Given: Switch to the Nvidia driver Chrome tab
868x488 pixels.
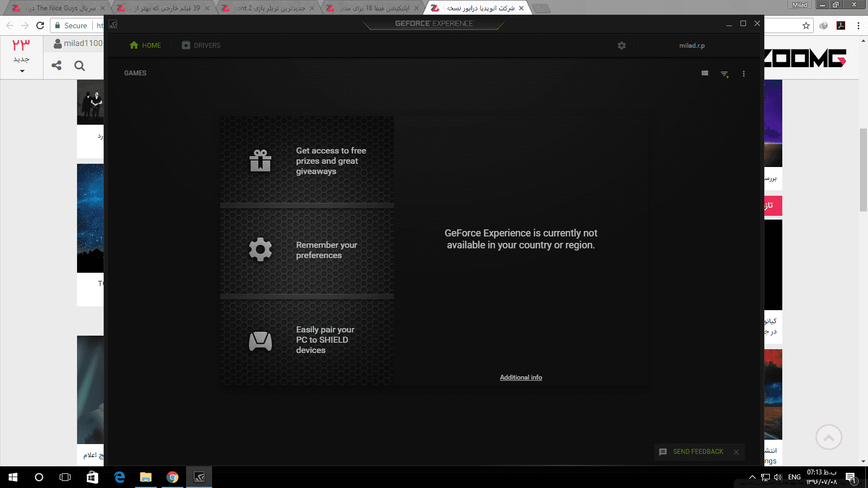Looking at the screenshot, I should pyautogui.click(x=477, y=8).
